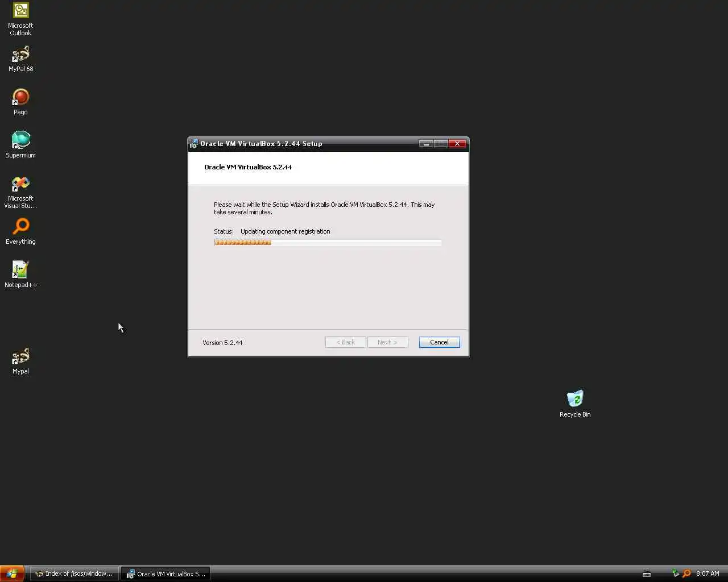
Task: Click the VirtualBox Setup title bar icon
Action: point(193,144)
